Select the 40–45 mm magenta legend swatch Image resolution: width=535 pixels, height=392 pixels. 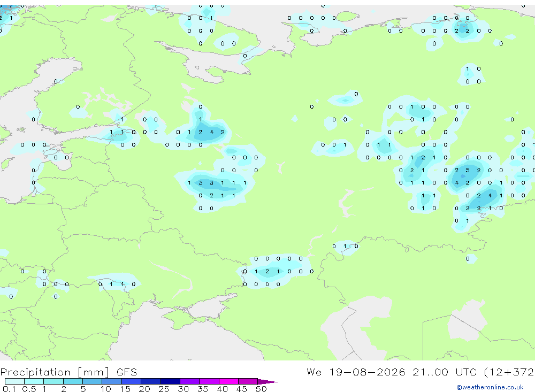(228, 381)
